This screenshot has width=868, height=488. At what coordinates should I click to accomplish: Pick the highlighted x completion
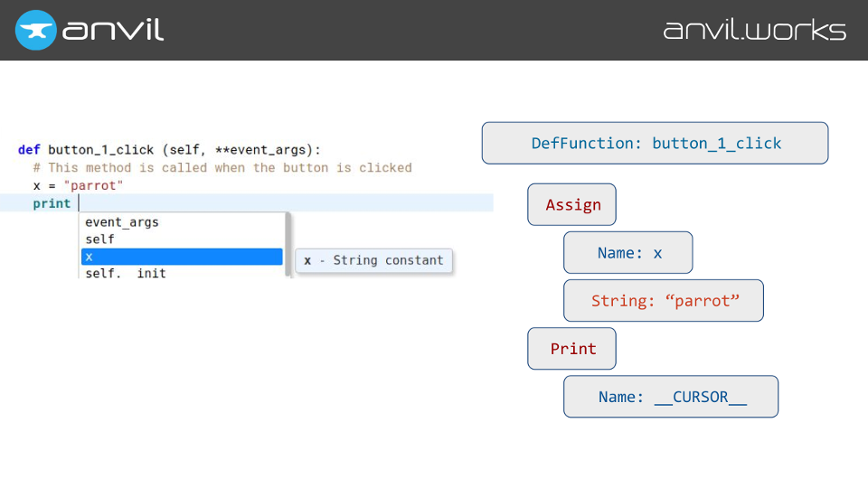(181, 257)
